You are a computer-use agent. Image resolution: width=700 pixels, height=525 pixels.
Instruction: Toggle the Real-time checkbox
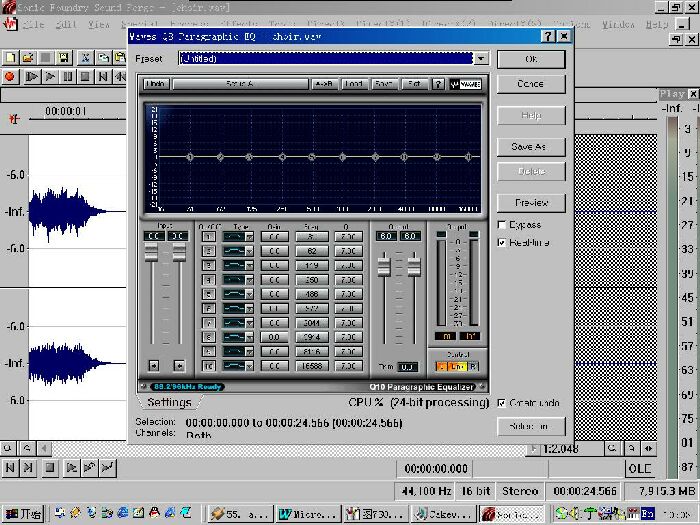(502, 242)
